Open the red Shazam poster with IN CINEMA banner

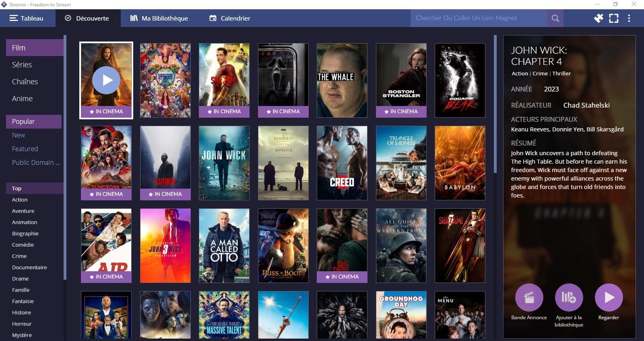(224, 80)
